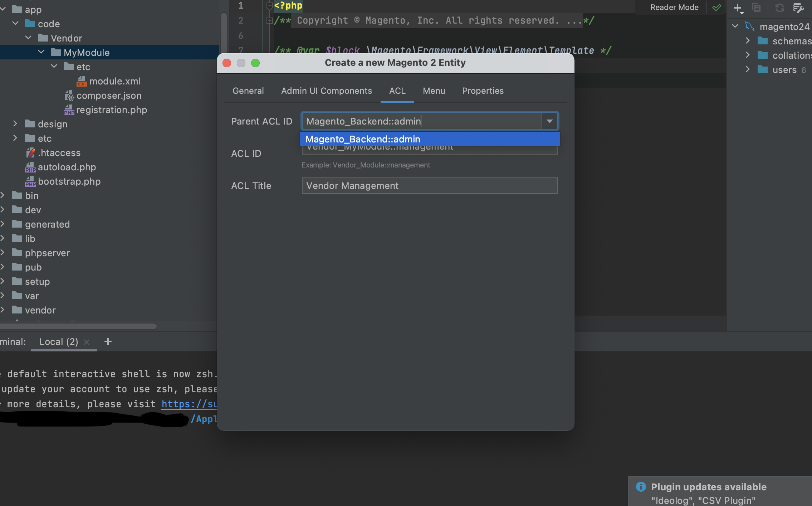Click the Data Source Properties wrench icon
This screenshot has height=506, width=812.
pos(798,8)
